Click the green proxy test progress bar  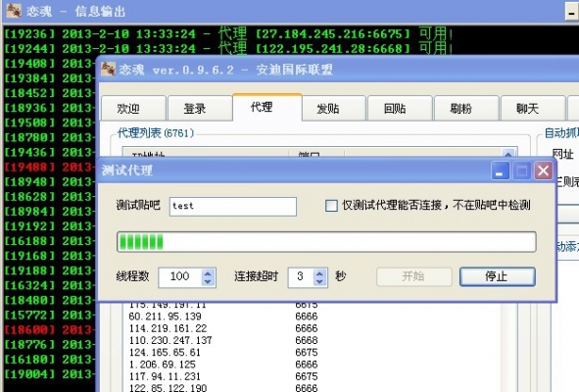(x=326, y=242)
